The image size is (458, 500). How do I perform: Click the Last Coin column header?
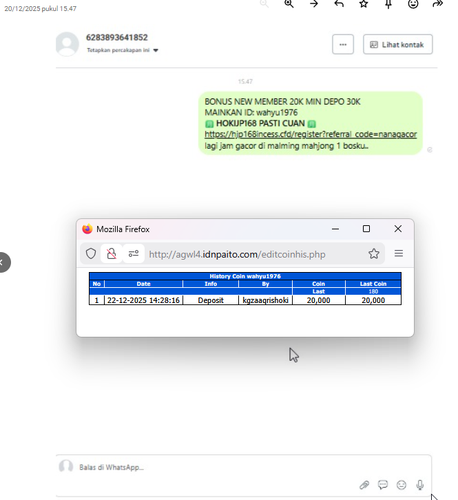point(373,284)
